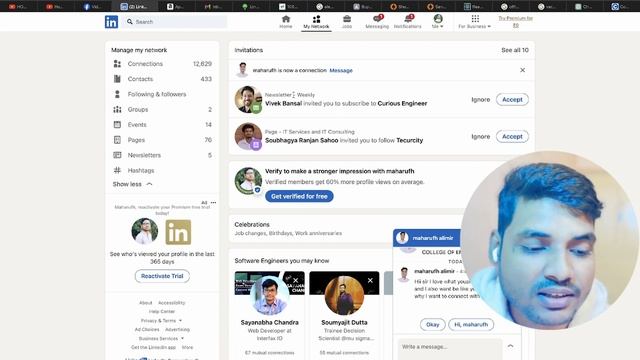This screenshot has width=640, height=360.
Task: Open the maharufh alimir chat header
Action: coord(427,238)
